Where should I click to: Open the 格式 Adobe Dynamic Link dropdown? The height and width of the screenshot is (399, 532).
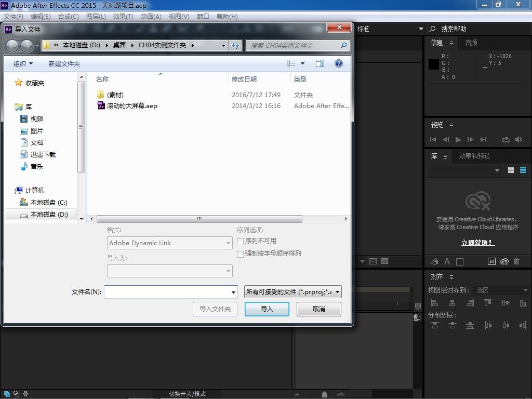tap(170, 243)
